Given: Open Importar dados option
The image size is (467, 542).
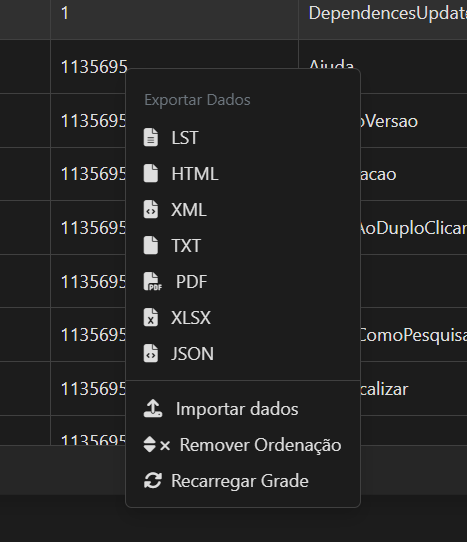Looking at the screenshot, I should [x=243, y=409].
